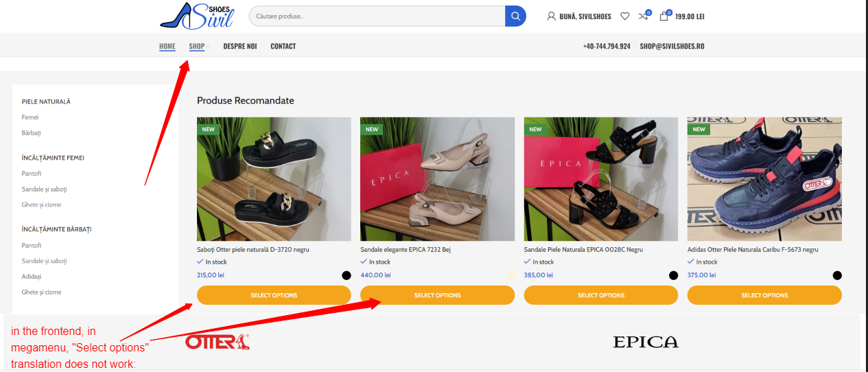This screenshot has height=372, width=868.
Task: Select Bărbați under Piele Naturală
Action: pyautogui.click(x=32, y=132)
